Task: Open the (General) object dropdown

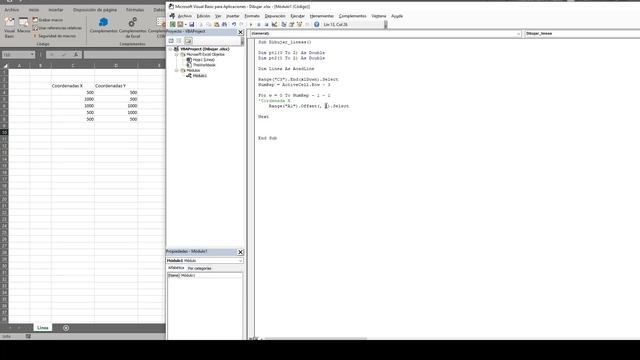Action: (x=518, y=33)
